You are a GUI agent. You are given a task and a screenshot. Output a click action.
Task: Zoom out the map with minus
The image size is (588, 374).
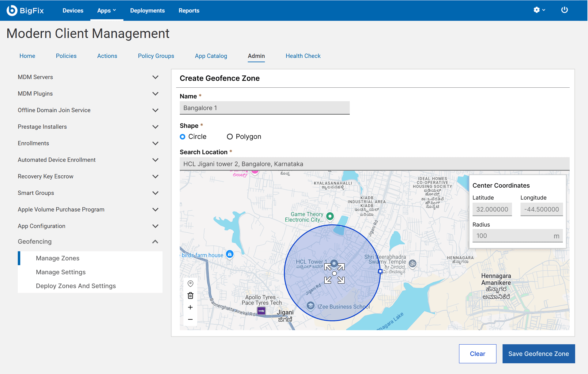(x=190, y=319)
